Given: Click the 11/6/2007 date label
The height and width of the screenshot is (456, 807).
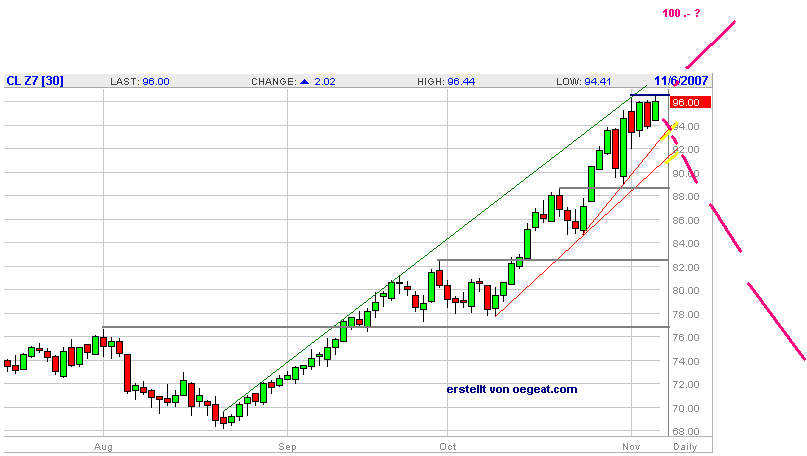Looking at the screenshot, I should coord(681,81).
